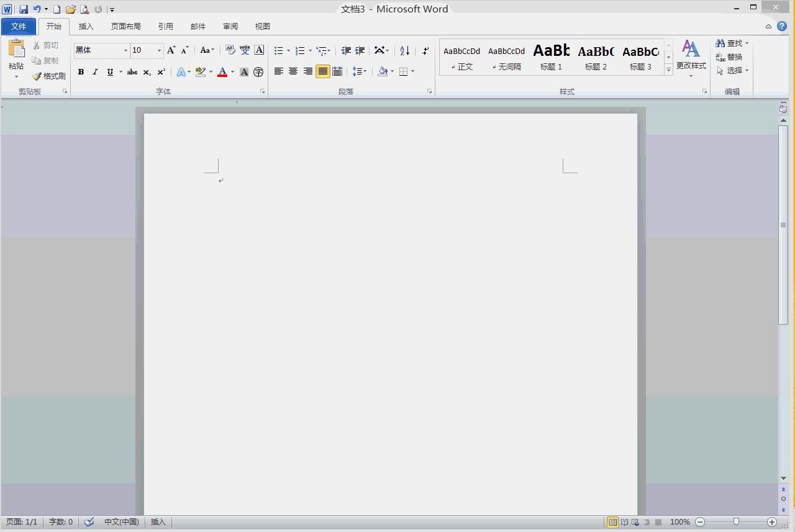Screen dimensions: 795x532
Task: Click the Format Painter (格式刷) icon
Action: point(49,76)
